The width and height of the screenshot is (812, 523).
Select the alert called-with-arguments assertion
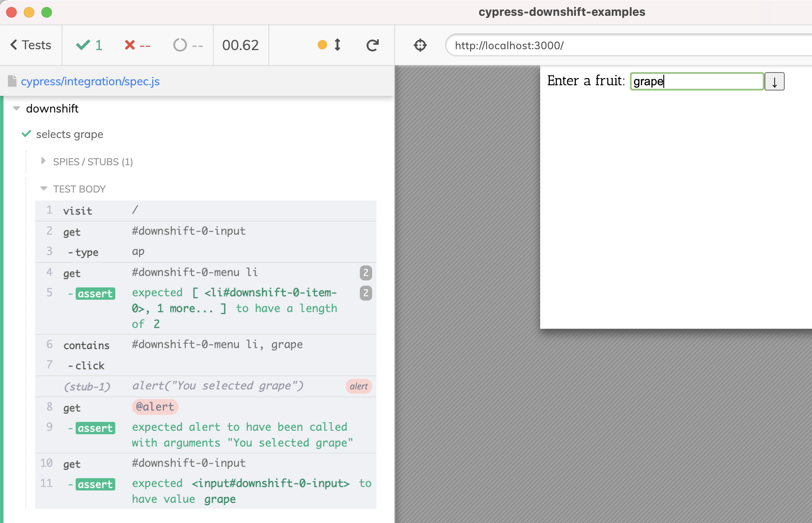point(206,435)
